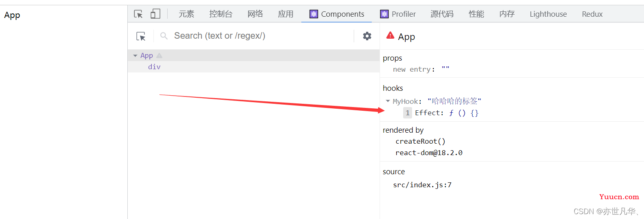Switch to the 性能 tab
This screenshot has width=644, height=219.
tap(476, 14)
